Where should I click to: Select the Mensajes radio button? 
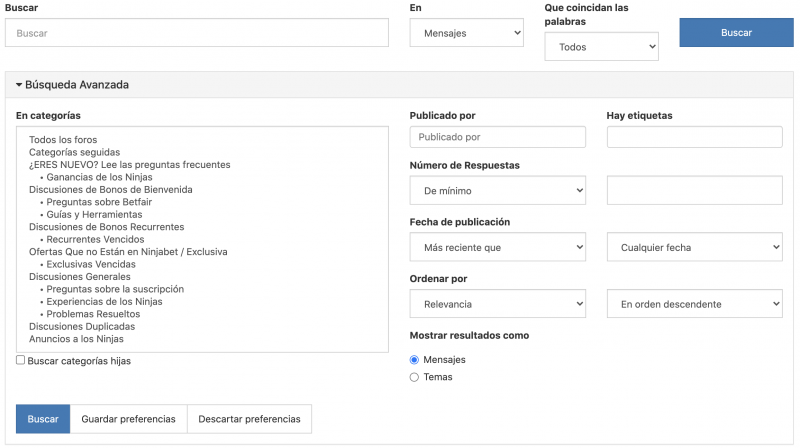click(414, 360)
